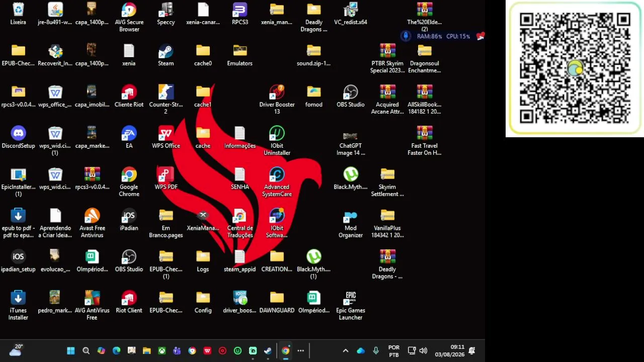644x362 pixels.
Task: Open the Emulators folder
Action: (x=240, y=55)
